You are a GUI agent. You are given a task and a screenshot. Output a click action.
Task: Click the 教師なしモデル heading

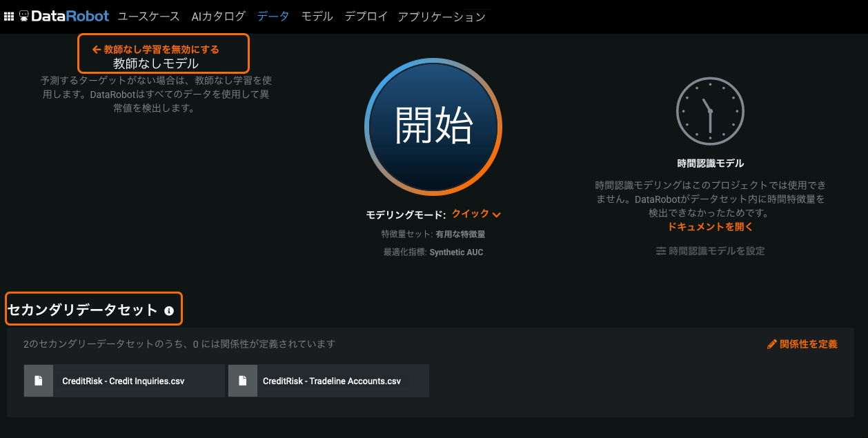156,63
